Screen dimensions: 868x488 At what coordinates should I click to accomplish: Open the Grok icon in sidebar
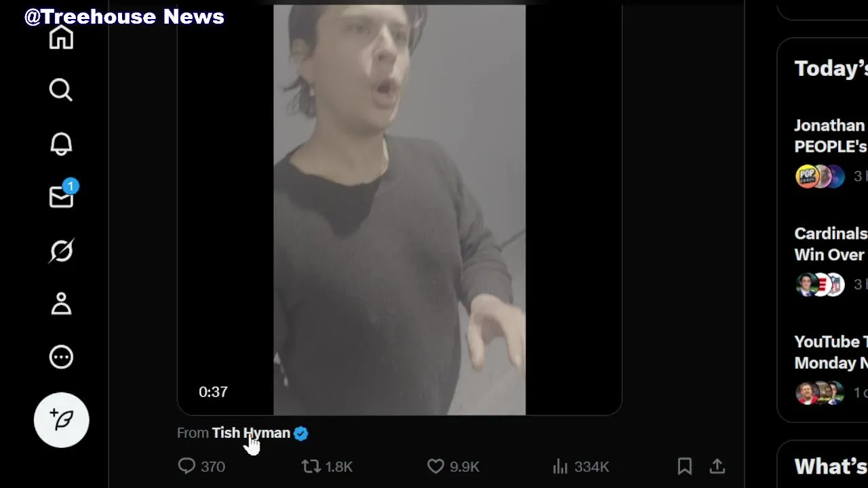point(61,251)
